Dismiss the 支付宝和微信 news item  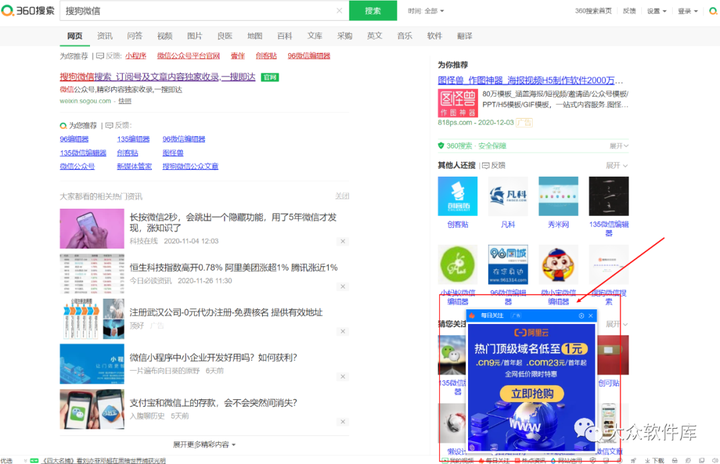tap(343, 422)
